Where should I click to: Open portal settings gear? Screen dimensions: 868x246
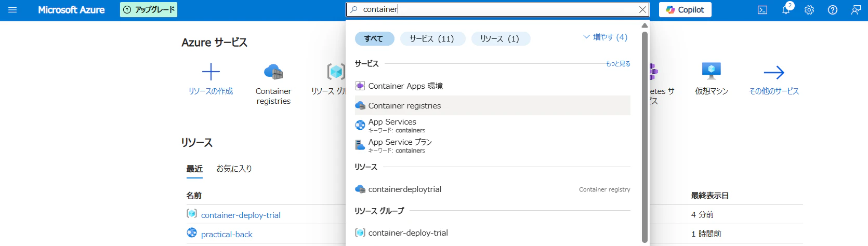[x=809, y=10]
